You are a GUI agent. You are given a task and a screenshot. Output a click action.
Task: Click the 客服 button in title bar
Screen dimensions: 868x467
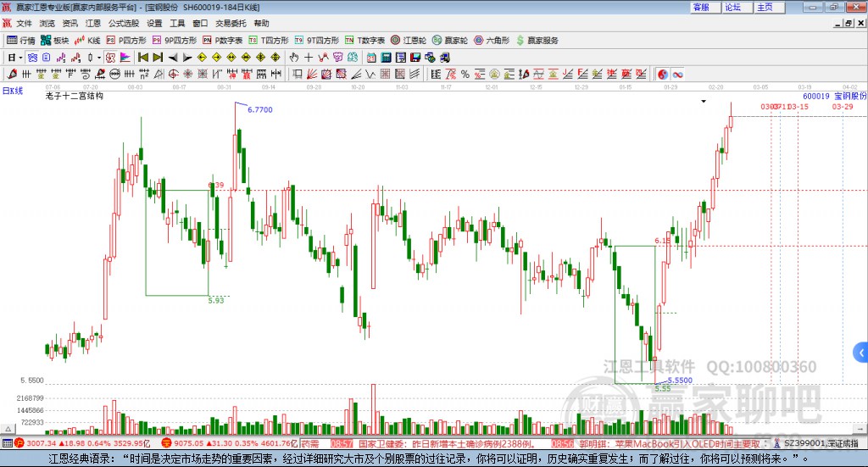coord(704,7)
